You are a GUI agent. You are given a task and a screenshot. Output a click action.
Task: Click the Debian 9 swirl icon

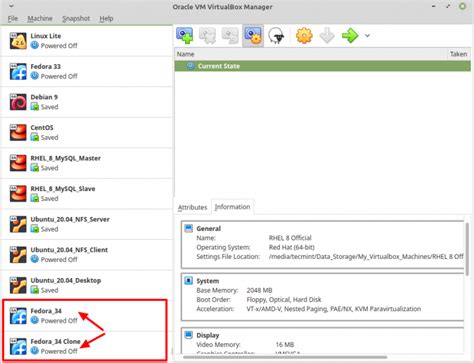pyautogui.click(x=18, y=102)
